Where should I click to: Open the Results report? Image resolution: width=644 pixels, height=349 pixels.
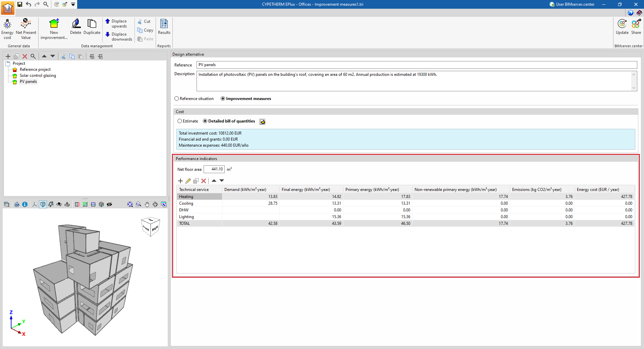click(164, 27)
